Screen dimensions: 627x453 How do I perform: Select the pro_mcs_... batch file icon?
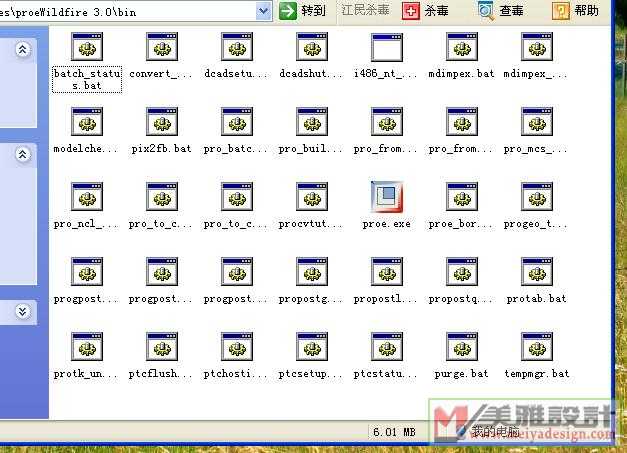(537, 122)
